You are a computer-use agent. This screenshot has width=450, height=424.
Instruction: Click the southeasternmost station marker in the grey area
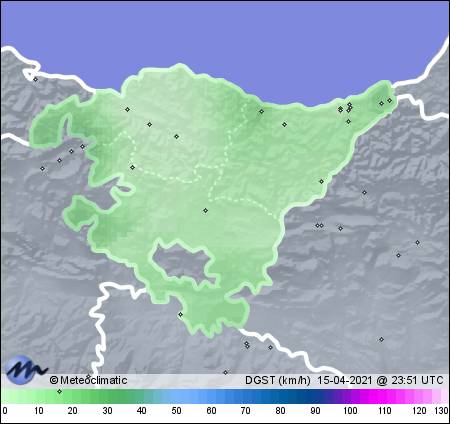(x=381, y=339)
